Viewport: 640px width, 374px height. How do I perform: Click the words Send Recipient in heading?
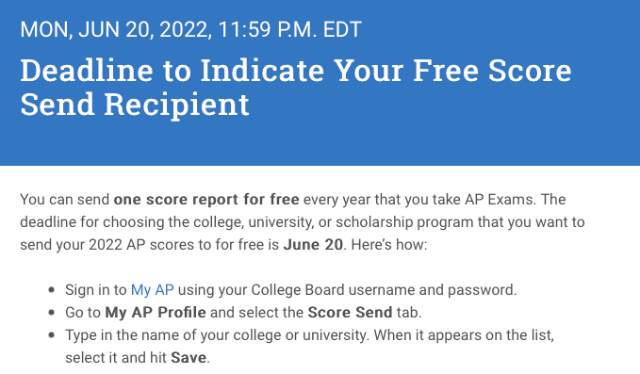(x=135, y=104)
